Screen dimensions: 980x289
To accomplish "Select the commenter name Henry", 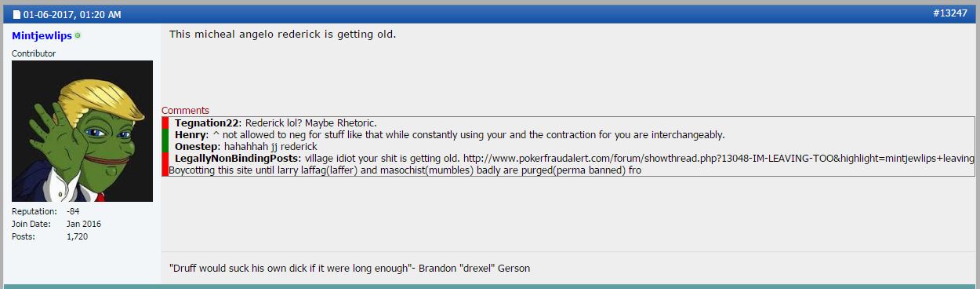I will coord(190,135).
